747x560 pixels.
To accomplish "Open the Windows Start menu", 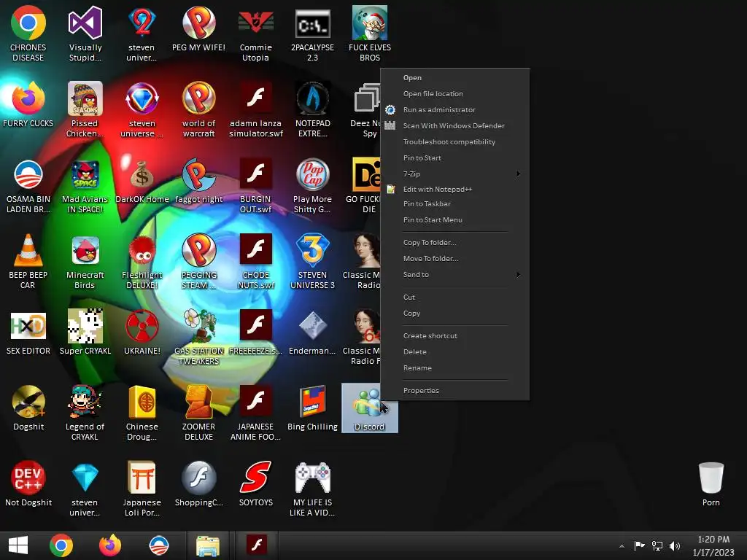I will (18, 545).
